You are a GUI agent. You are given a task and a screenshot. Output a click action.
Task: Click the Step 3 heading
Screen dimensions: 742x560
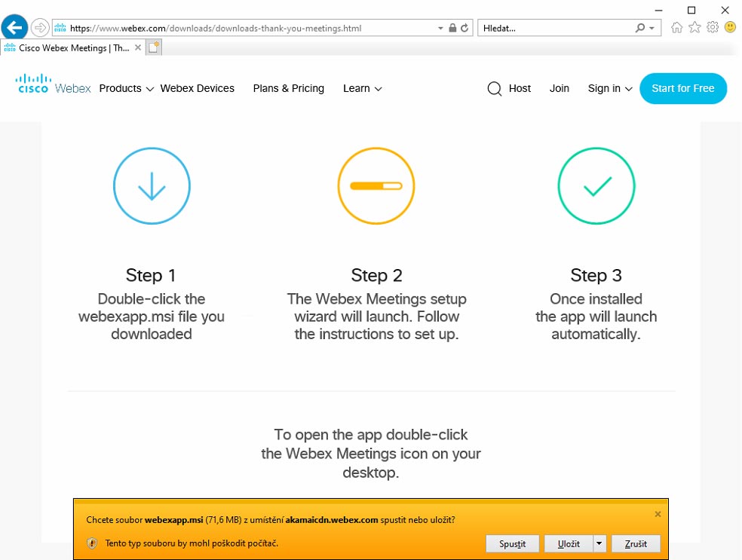click(596, 275)
